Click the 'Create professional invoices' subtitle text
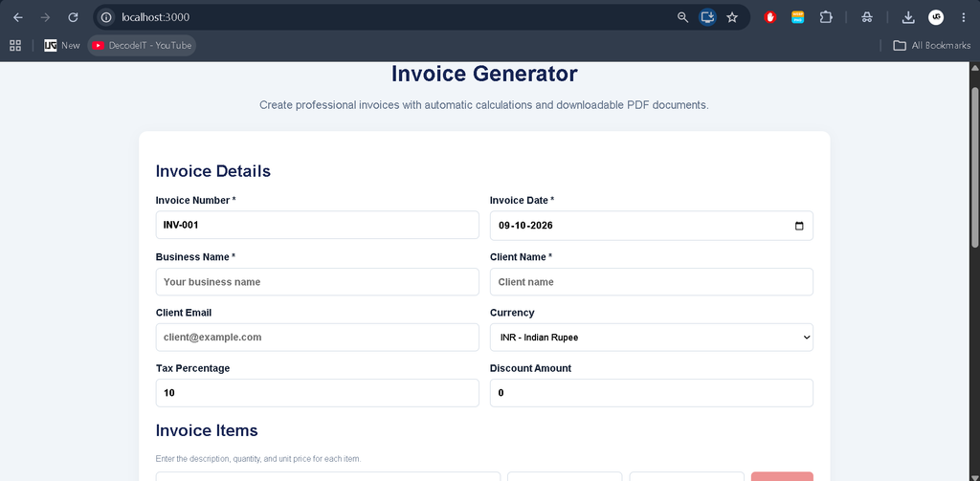This screenshot has height=481, width=980. [x=484, y=105]
